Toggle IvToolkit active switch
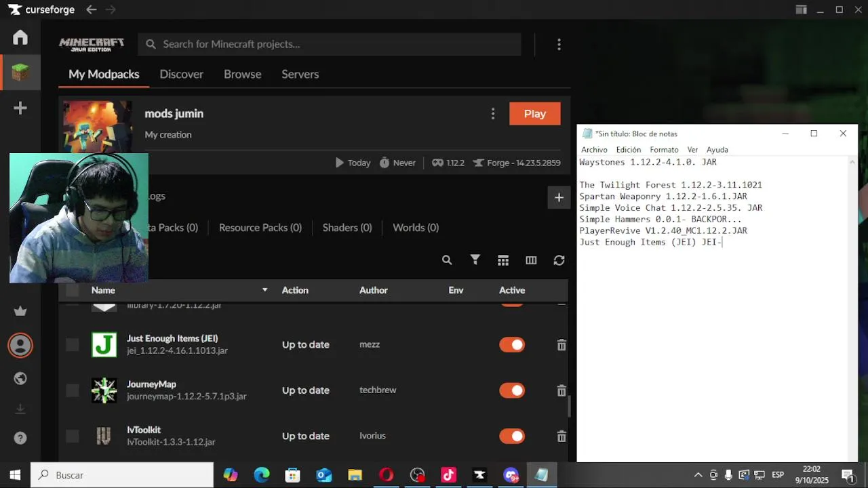868x488 pixels. 512,436
